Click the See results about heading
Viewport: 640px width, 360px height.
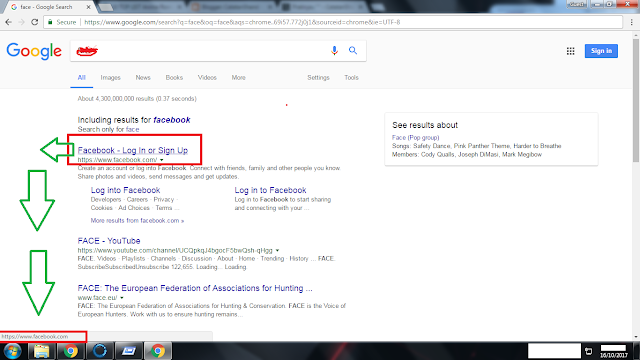pos(425,125)
